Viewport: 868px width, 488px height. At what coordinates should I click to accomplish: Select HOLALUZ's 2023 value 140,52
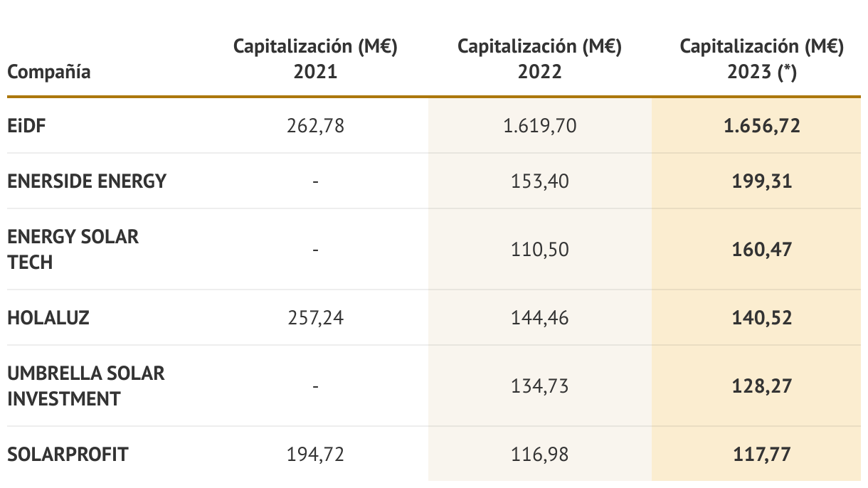tap(761, 317)
